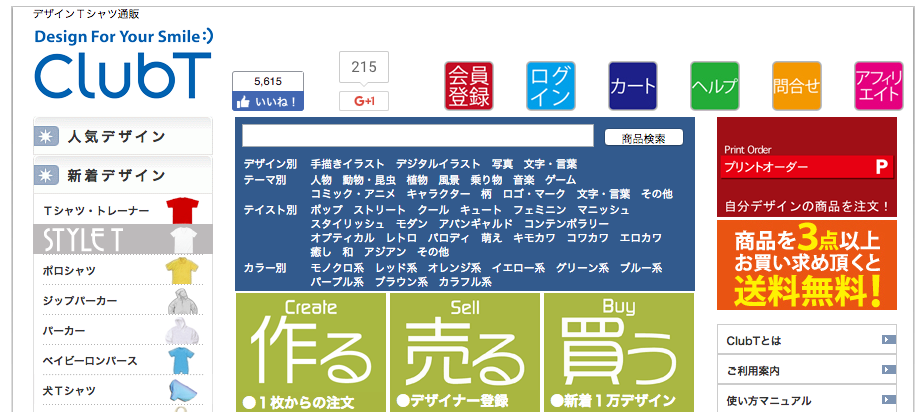Filter by ゲーム theme
The image size is (923, 412).
[x=560, y=180]
